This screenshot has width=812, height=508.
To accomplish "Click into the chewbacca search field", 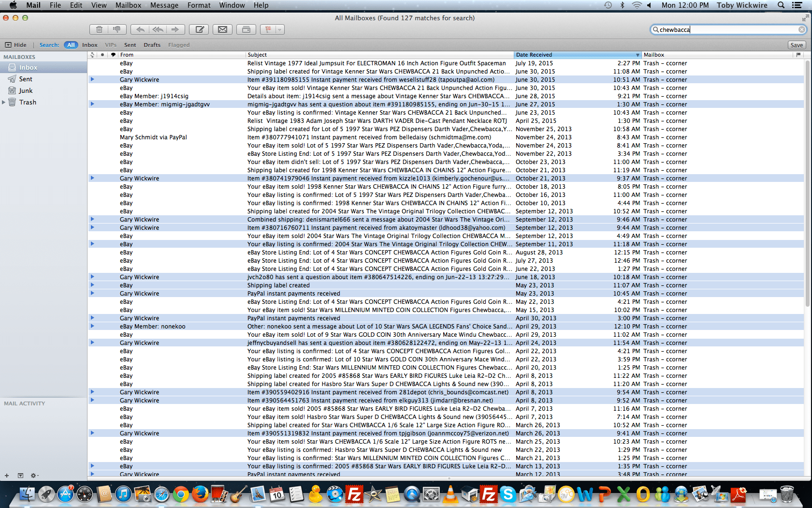I will (x=728, y=30).
